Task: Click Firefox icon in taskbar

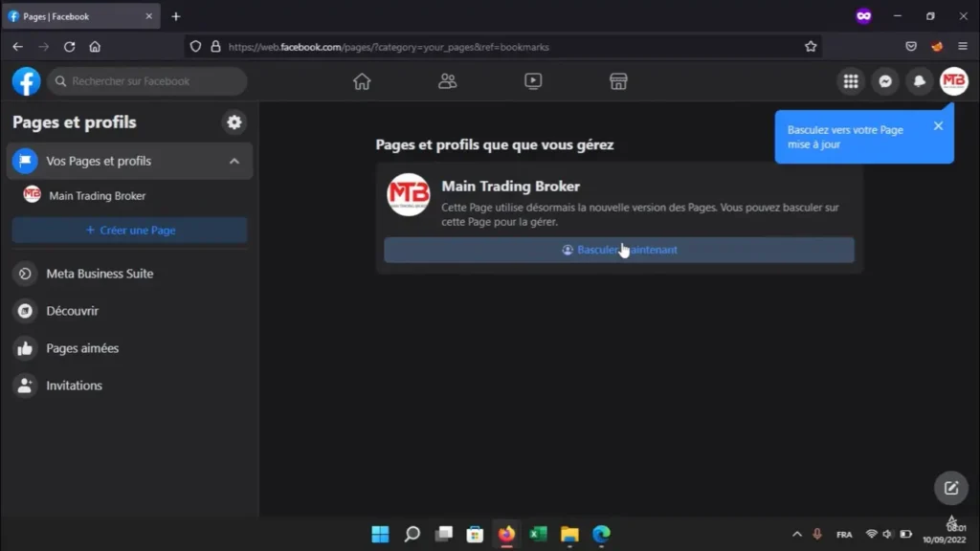Action: coord(507,534)
